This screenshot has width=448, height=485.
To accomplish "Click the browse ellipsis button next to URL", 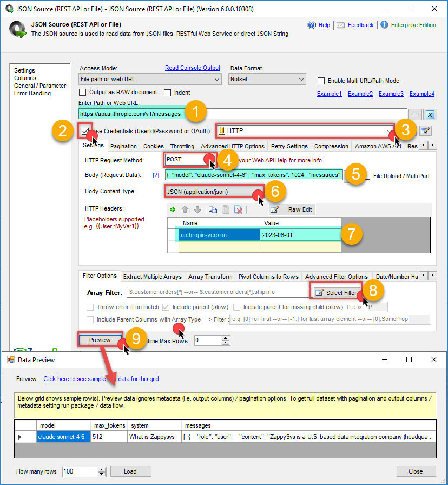I will coord(416,114).
